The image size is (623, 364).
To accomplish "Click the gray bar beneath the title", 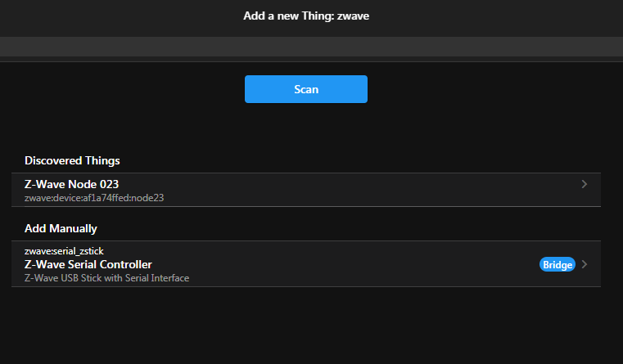I will point(311,47).
